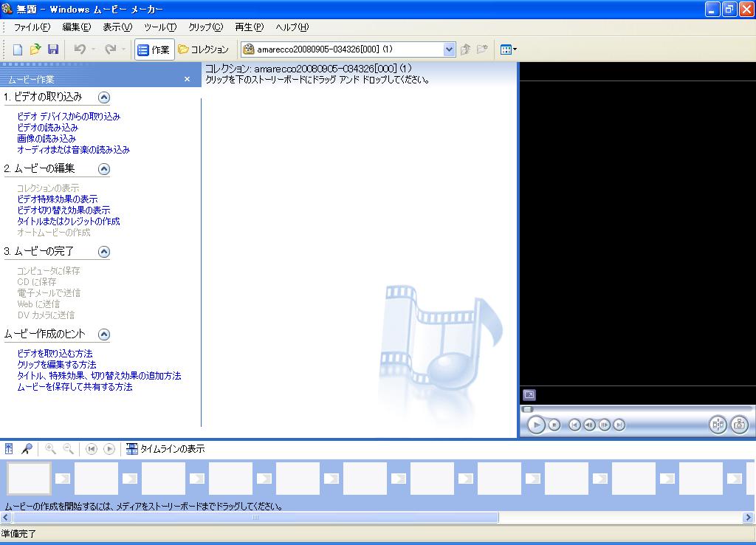Viewport: 756px width, 545px height.
Task: Click the Play Storyboard icon
Action: tap(109, 449)
